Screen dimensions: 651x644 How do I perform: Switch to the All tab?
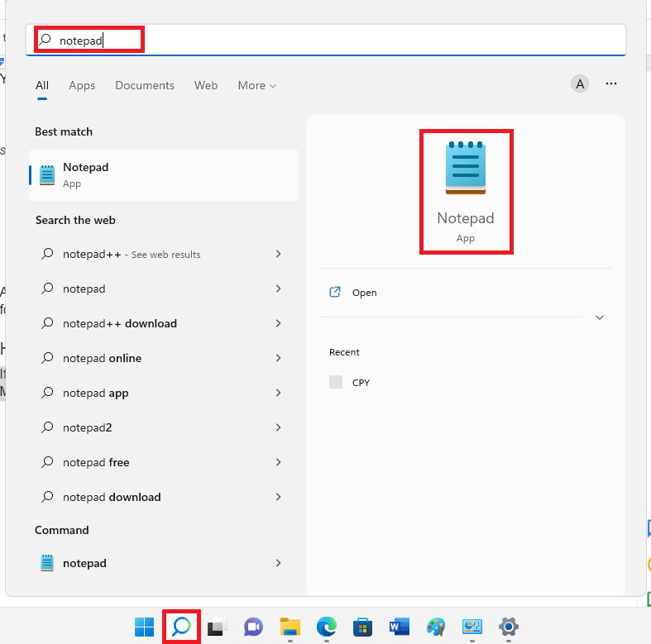point(42,85)
